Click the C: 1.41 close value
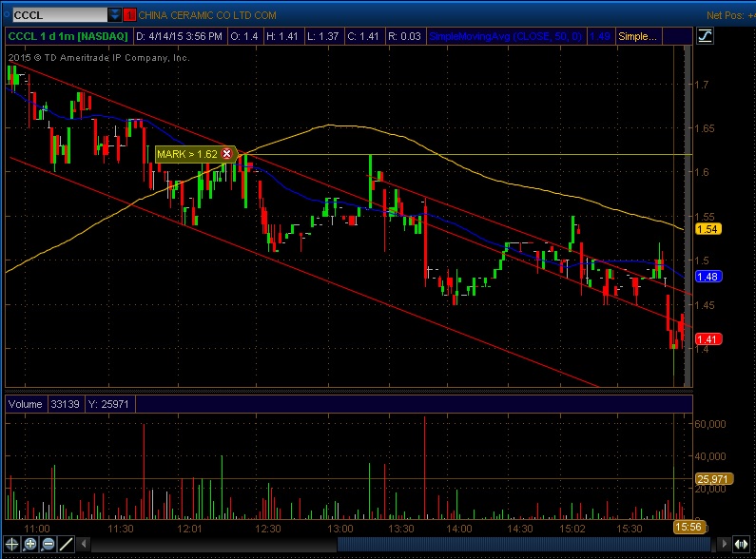The height and width of the screenshot is (559, 756). 363,36
